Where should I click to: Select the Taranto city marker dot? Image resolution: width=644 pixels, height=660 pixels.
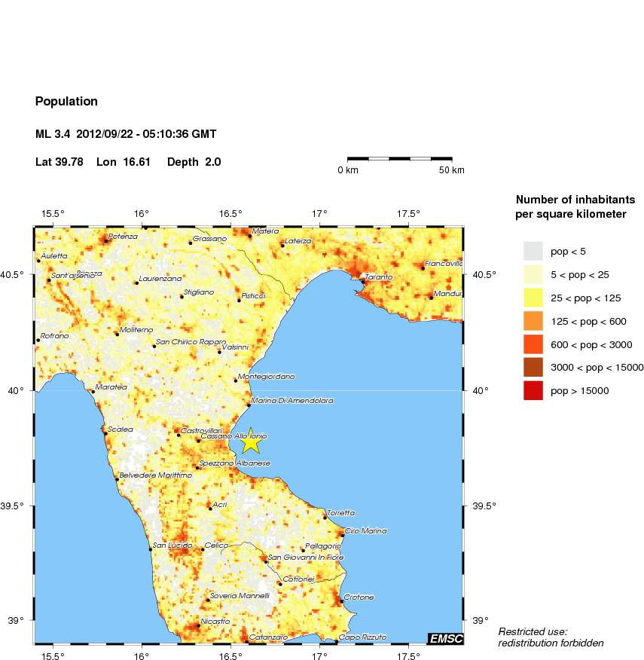[362, 283]
